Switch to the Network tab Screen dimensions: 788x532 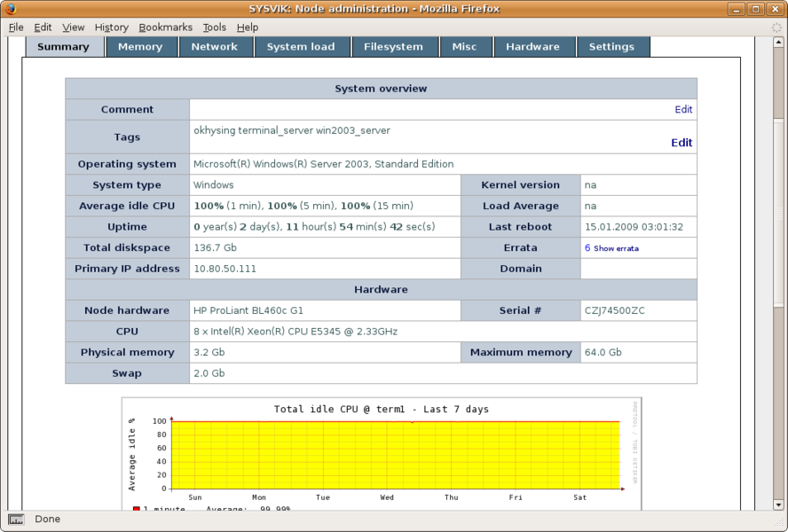pos(215,47)
